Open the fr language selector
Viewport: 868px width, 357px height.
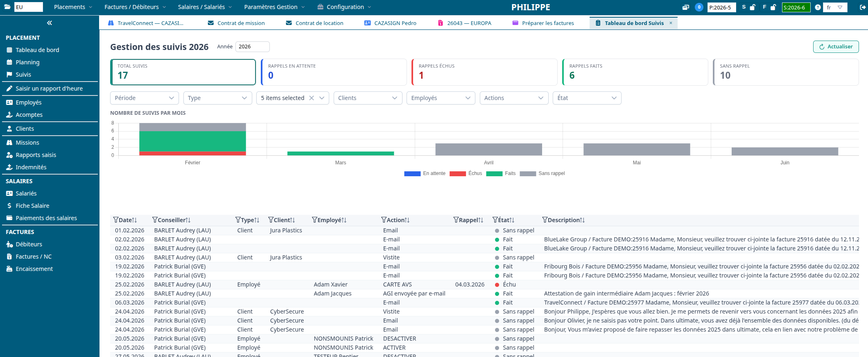click(835, 7)
